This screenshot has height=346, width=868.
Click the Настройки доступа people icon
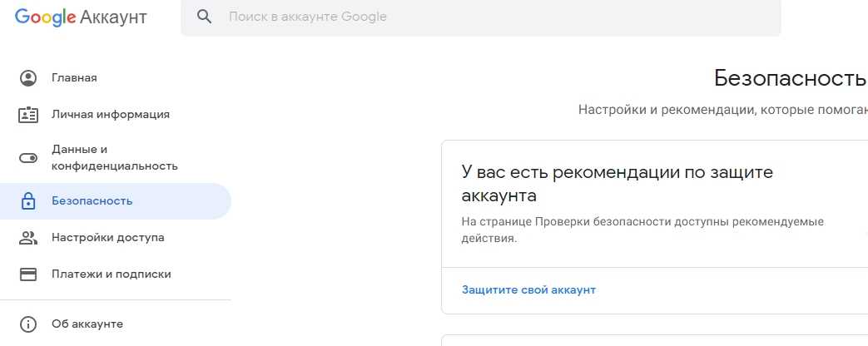[28, 238]
